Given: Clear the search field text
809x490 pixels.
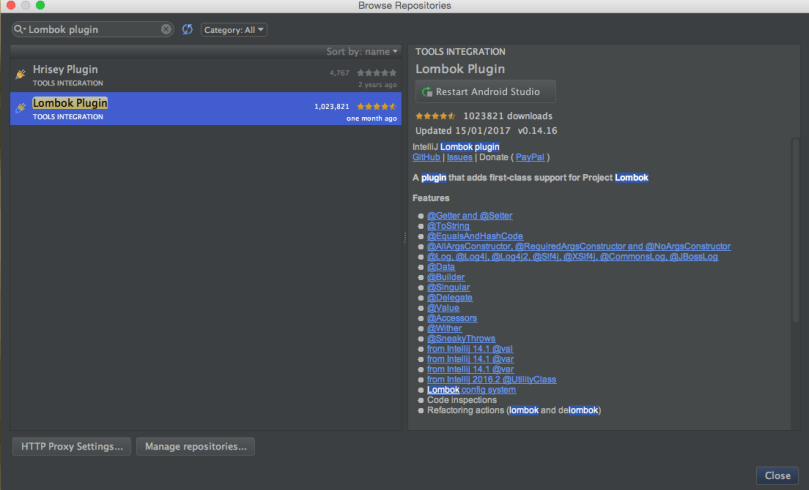Looking at the screenshot, I should tap(166, 30).
